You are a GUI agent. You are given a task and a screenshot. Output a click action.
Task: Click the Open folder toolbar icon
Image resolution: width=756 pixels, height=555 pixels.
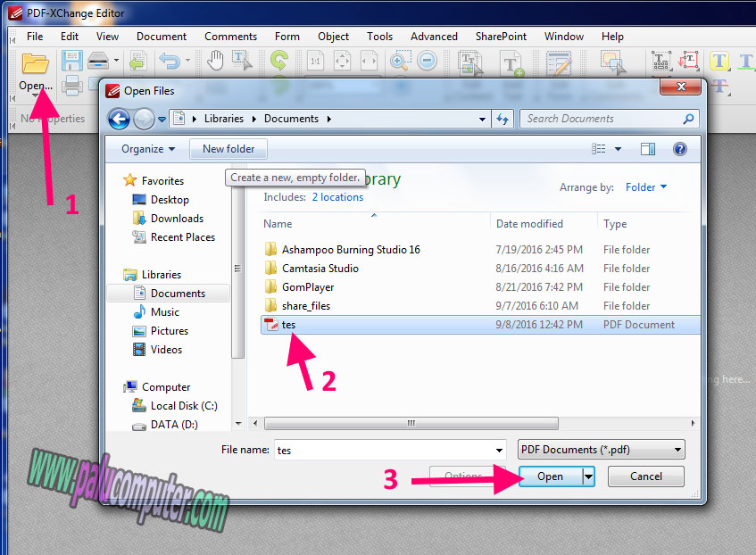(x=35, y=63)
